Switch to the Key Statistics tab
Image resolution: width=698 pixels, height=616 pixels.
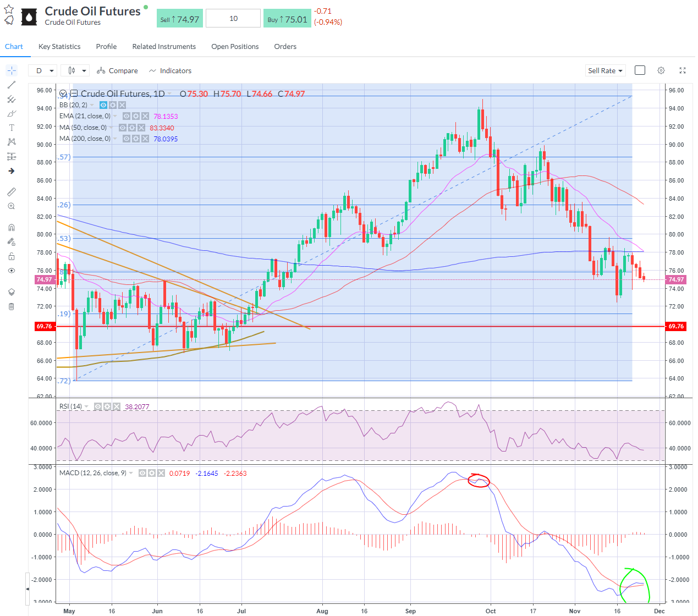point(59,47)
